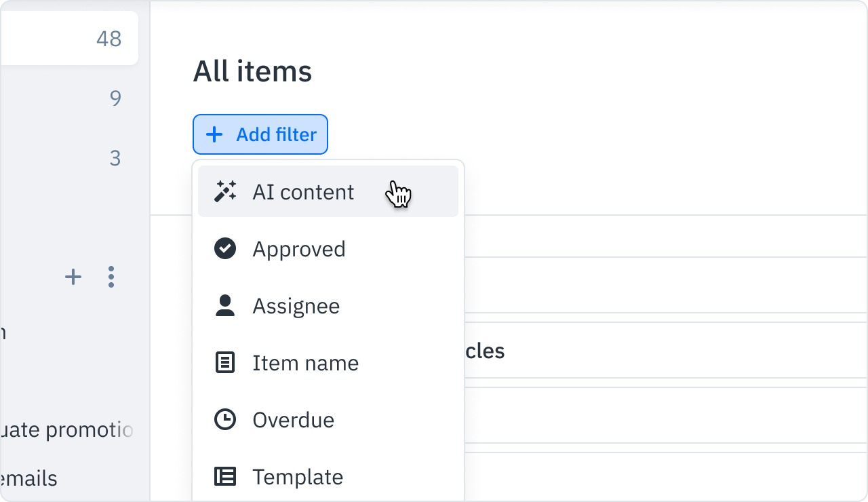The width and height of the screenshot is (868, 502).
Task: Click the Assignee person icon
Action: pyautogui.click(x=225, y=306)
